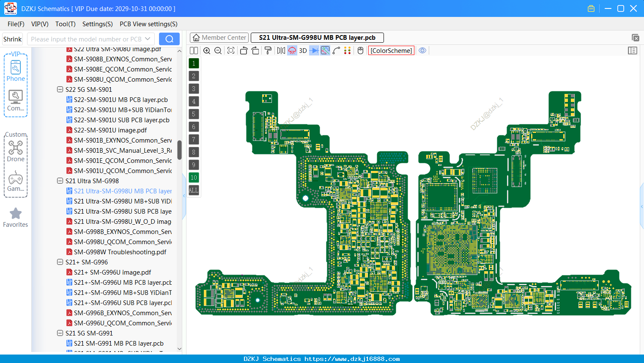Toggle the eye visibility icon
Screen dimensions: 644x363
click(422, 50)
